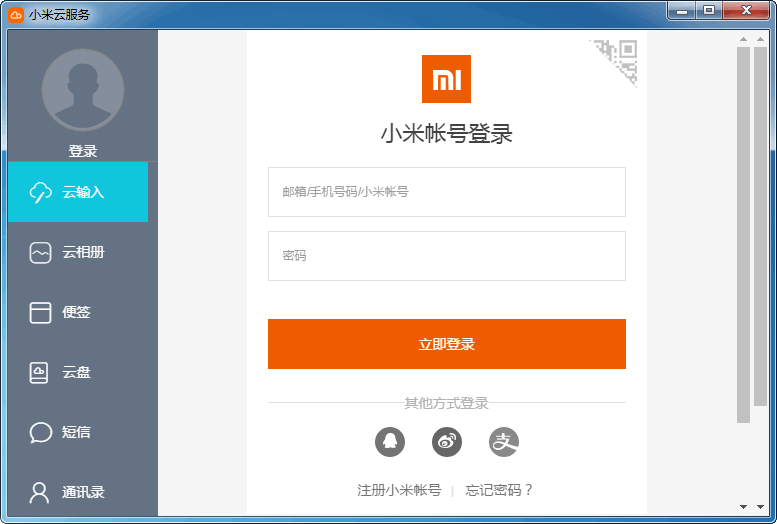Click the outer scrollbar down arrow
The width and height of the screenshot is (777, 524).
pos(761,507)
